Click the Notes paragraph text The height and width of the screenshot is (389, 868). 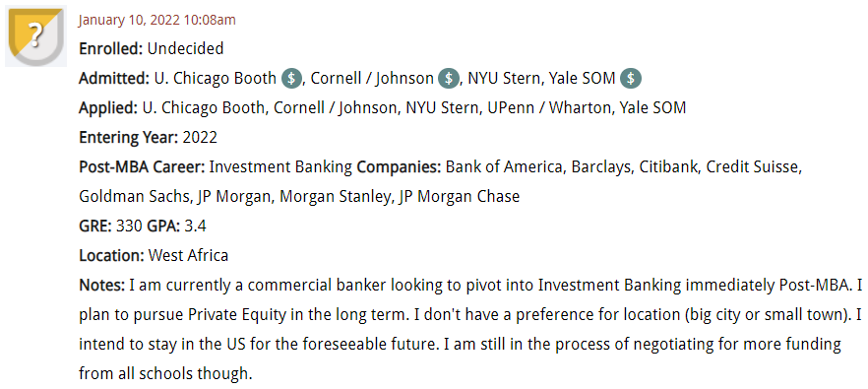click(x=470, y=329)
